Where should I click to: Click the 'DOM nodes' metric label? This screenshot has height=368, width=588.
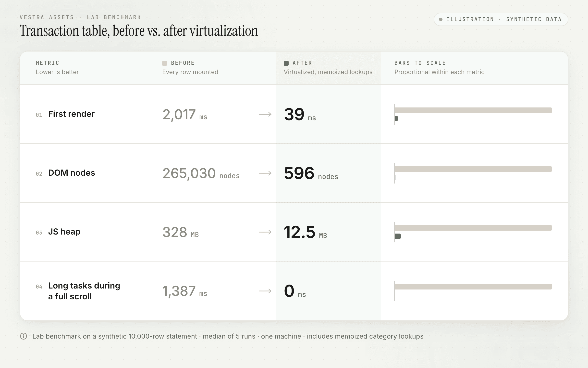[72, 173]
